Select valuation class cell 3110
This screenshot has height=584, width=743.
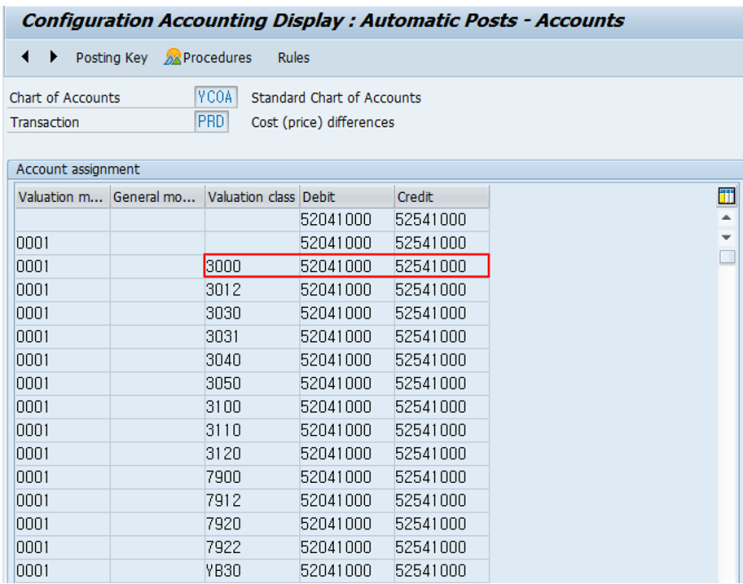252,430
